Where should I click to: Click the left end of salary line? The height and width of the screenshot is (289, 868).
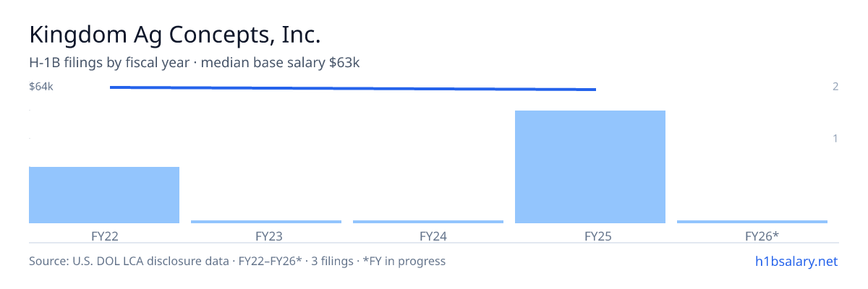point(111,87)
